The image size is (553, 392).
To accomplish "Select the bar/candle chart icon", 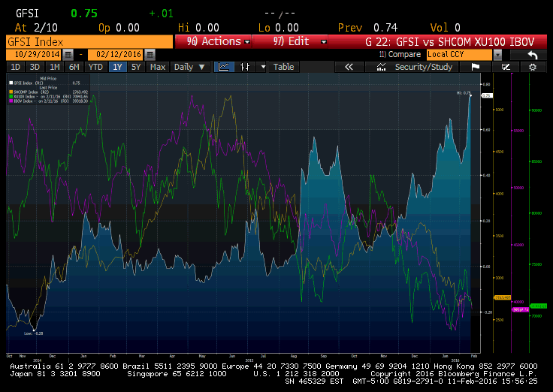I will click(x=245, y=67).
